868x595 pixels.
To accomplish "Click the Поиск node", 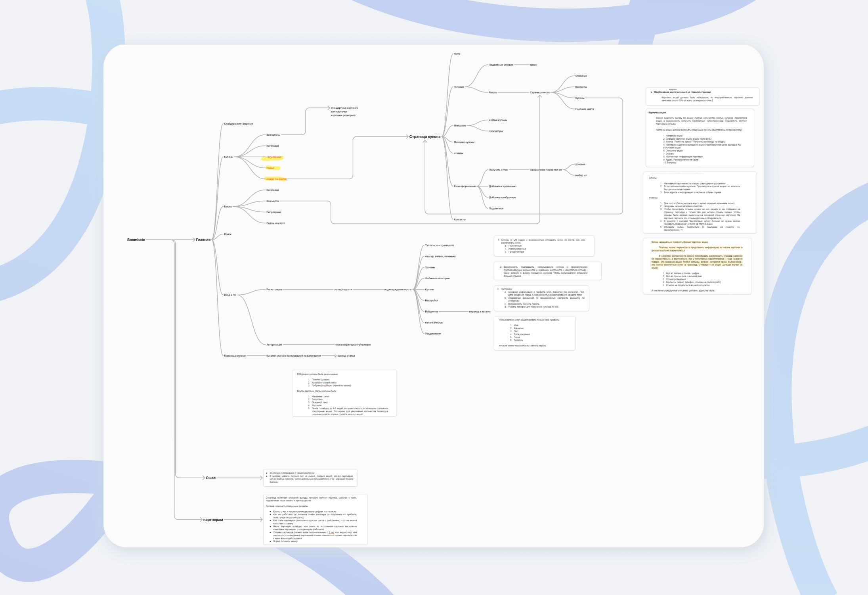I will (x=228, y=234).
